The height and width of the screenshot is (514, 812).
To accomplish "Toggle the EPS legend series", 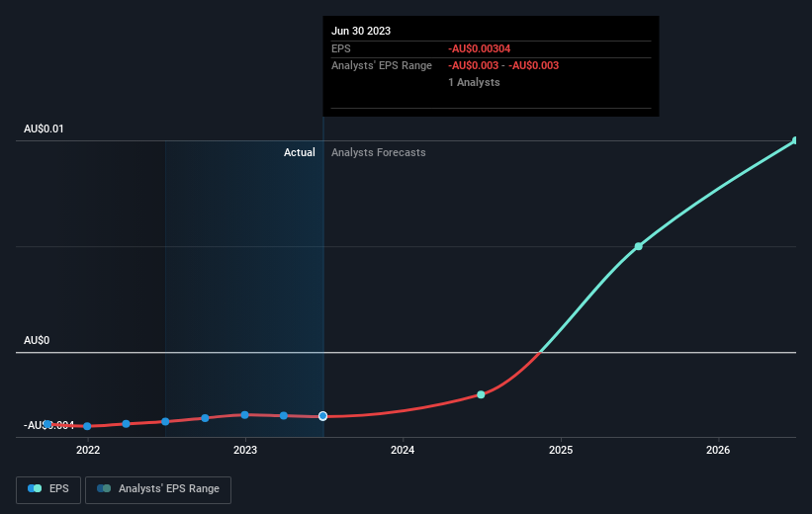I will point(48,489).
